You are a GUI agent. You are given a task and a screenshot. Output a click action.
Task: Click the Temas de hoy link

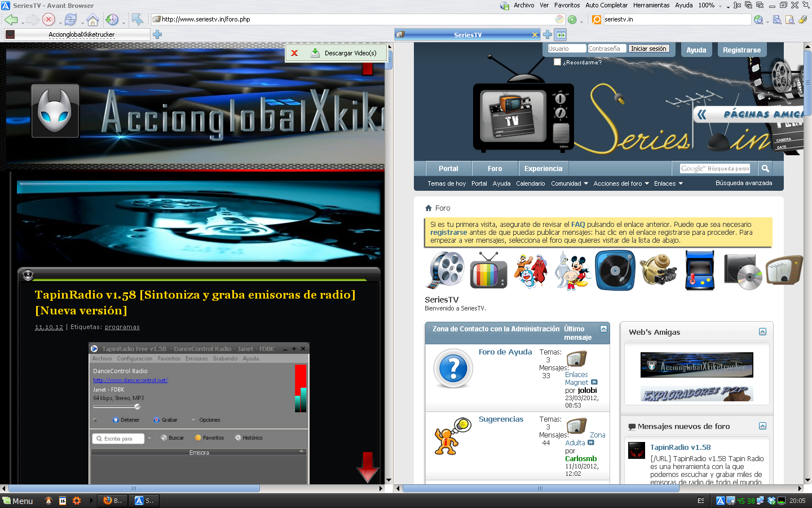click(x=447, y=183)
